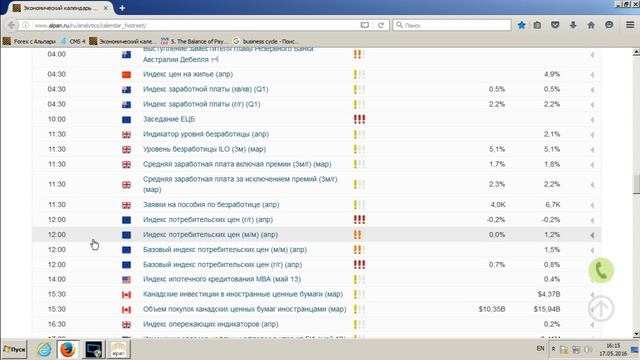This screenshot has height=360, width=640.
Task: Click the Canadian flag in Канадские инвестиции row
Action: [127, 295]
